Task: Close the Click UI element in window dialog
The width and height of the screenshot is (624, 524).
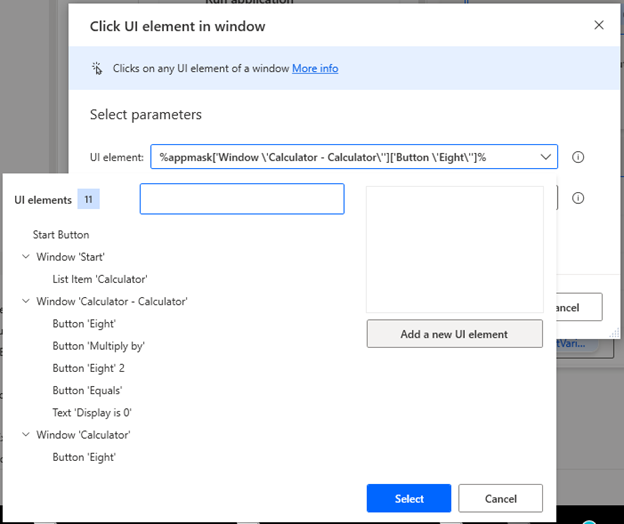Action: [599, 25]
